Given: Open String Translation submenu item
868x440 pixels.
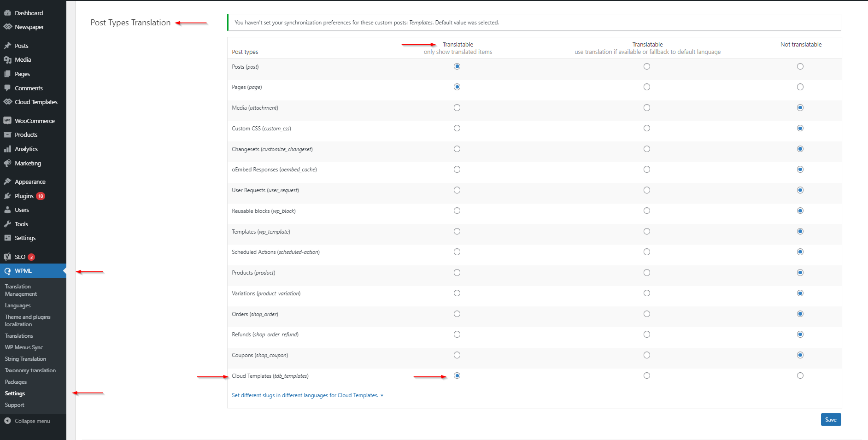Looking at the screenshot, I should click(x=25, y=359).
